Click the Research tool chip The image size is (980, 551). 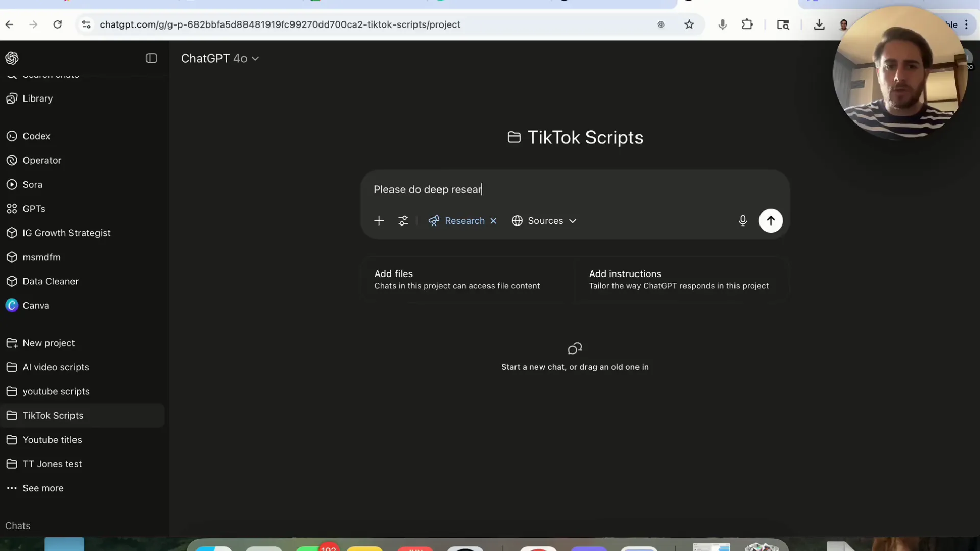pyautogui.click(x=456, y=221)
